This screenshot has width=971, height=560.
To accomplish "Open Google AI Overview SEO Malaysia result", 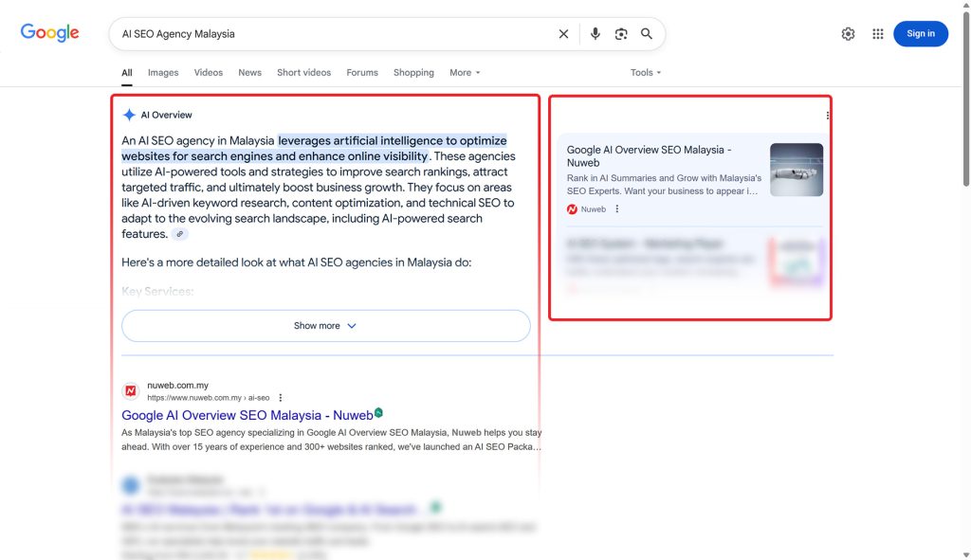I will (x=247, y=415).
